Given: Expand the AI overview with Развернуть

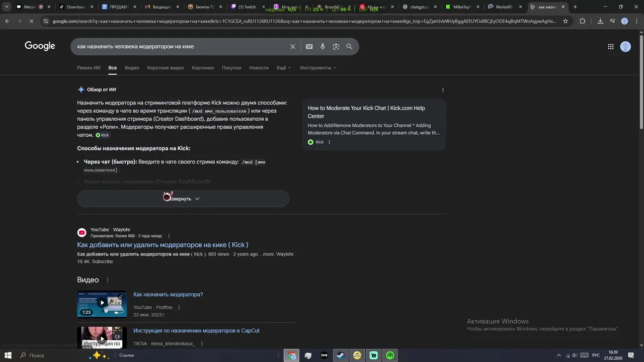Looking at the screenshot, I should click(x=183, y=199).
